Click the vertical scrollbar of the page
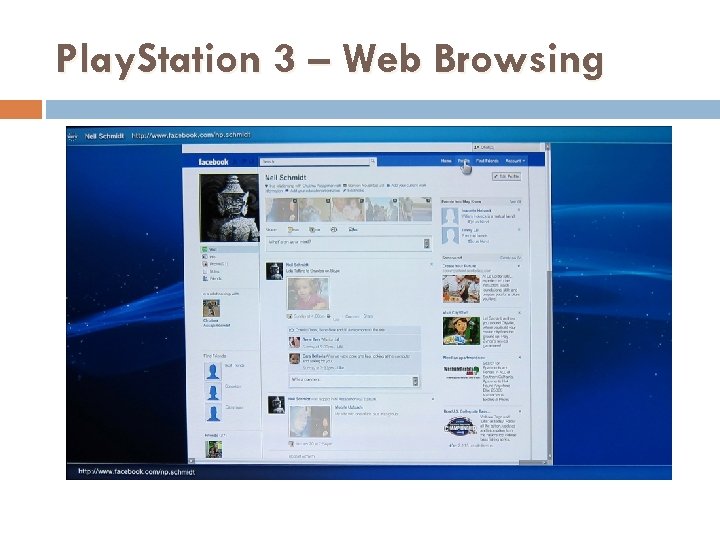 click(x=549, y=303)
